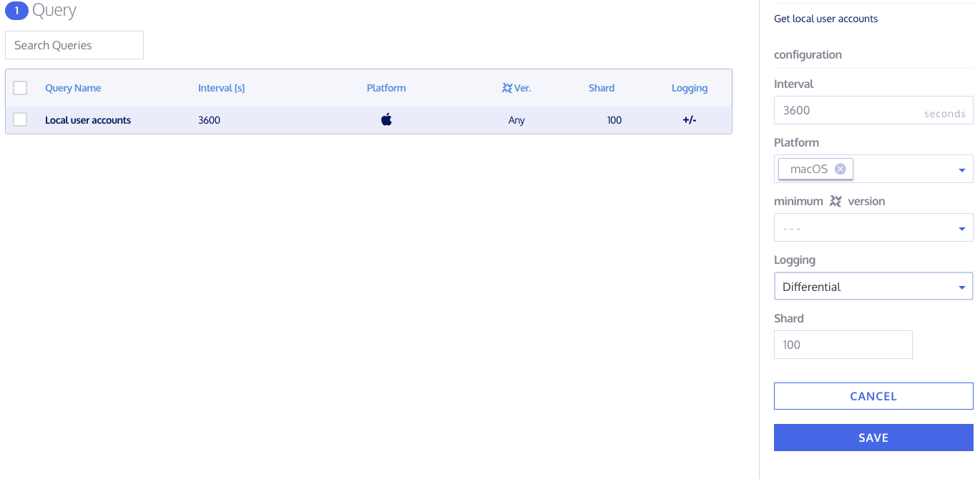Click the query count badge 1
Viewport: 980px width, 479px height.
[x=16, y=11]
